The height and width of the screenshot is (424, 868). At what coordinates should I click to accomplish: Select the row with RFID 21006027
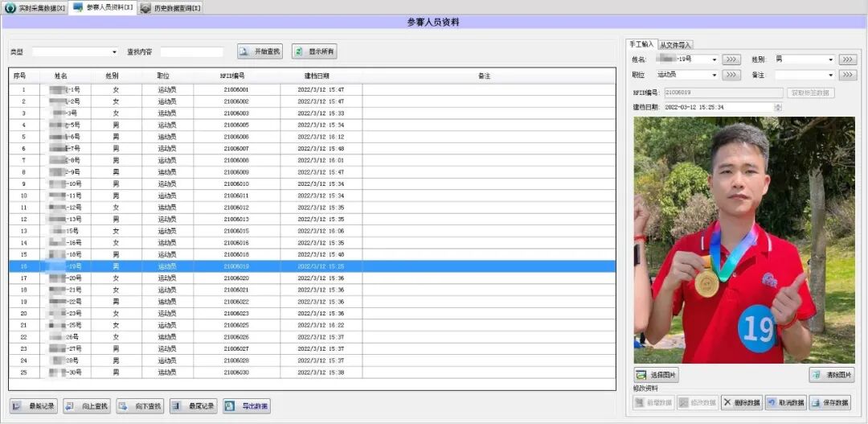[x=312, y=348]
